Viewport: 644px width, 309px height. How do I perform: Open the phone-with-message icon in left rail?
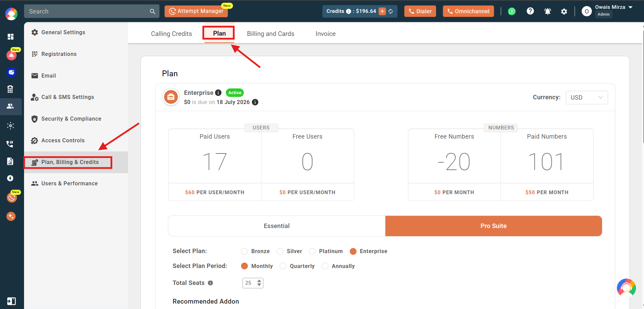click(10, 144)
